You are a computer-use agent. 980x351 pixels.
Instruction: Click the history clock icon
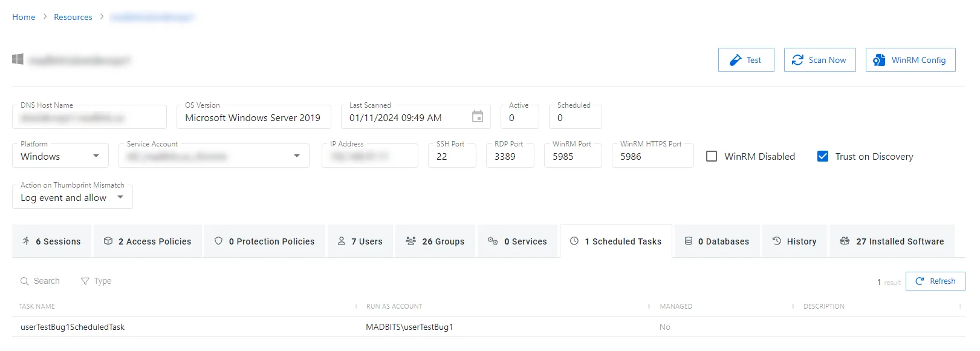(777, 241)
